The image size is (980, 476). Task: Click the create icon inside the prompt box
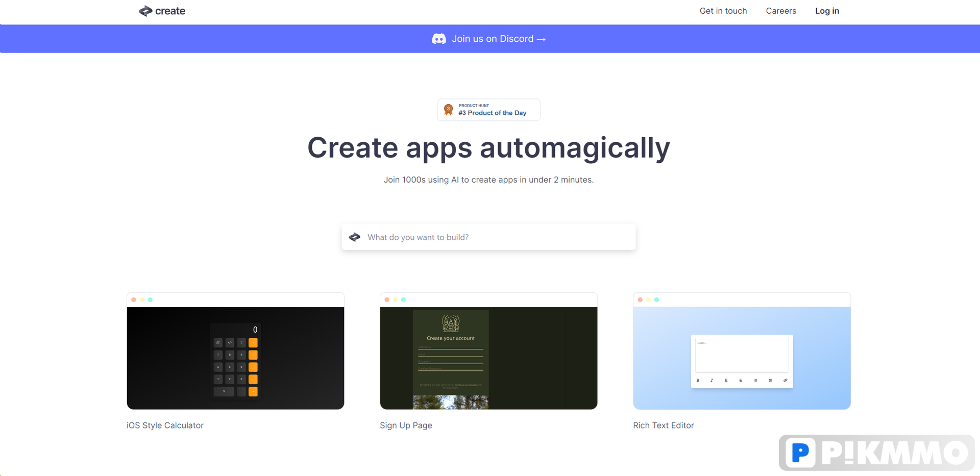coord(355,237)
